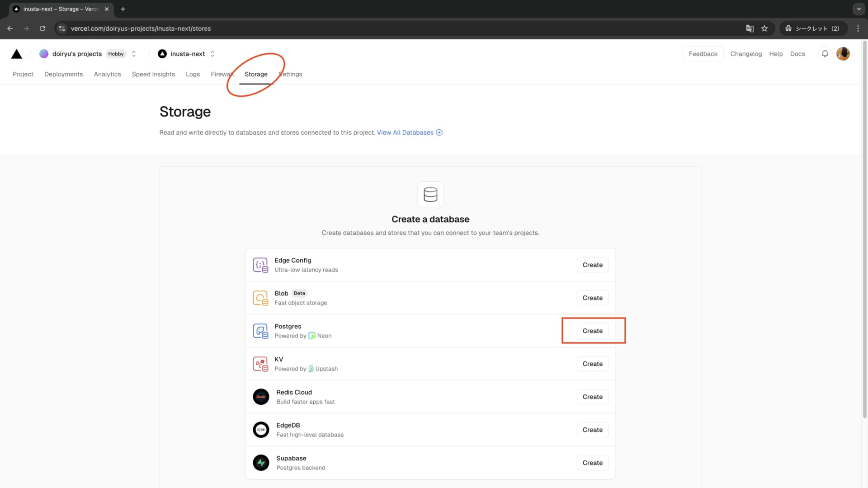Click the Hobby plan badge

[116, 54]
